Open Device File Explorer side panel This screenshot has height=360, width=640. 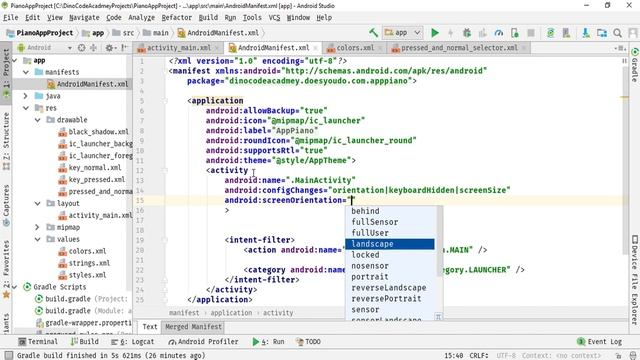[635, 280]
